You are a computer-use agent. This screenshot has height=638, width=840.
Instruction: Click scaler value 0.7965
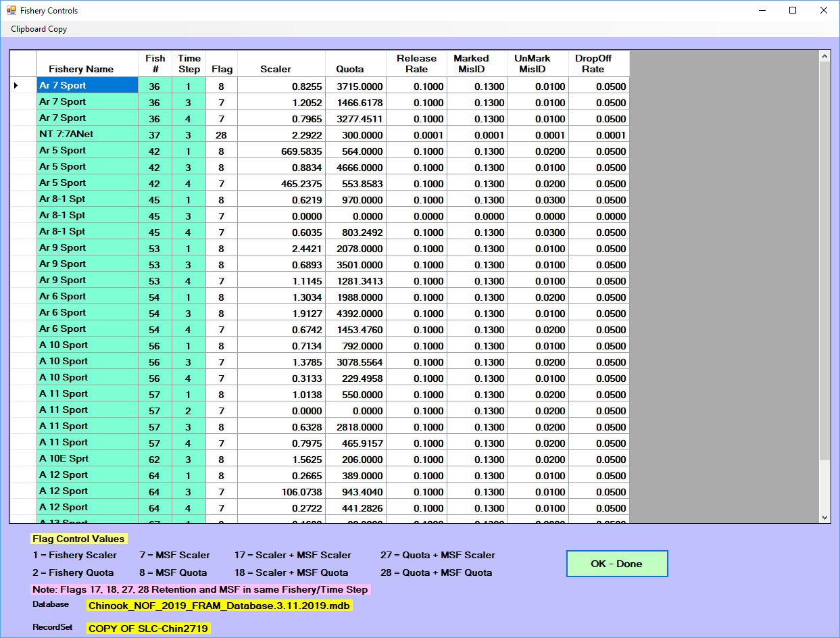coord(281,119)
